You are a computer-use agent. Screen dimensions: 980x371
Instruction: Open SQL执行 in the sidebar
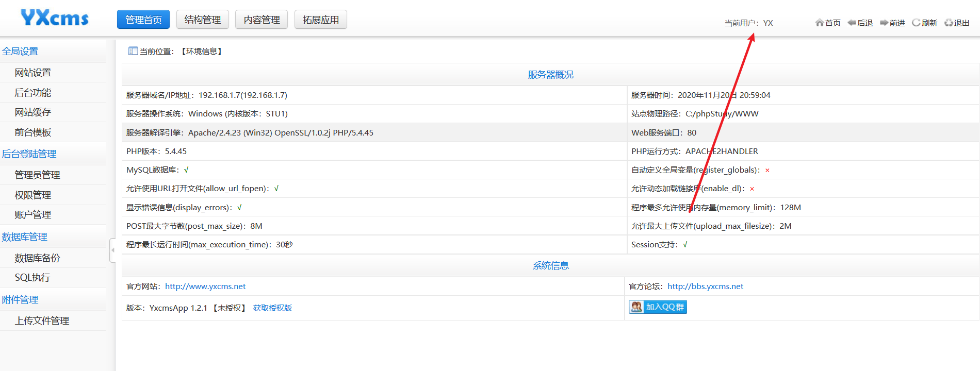32,278
